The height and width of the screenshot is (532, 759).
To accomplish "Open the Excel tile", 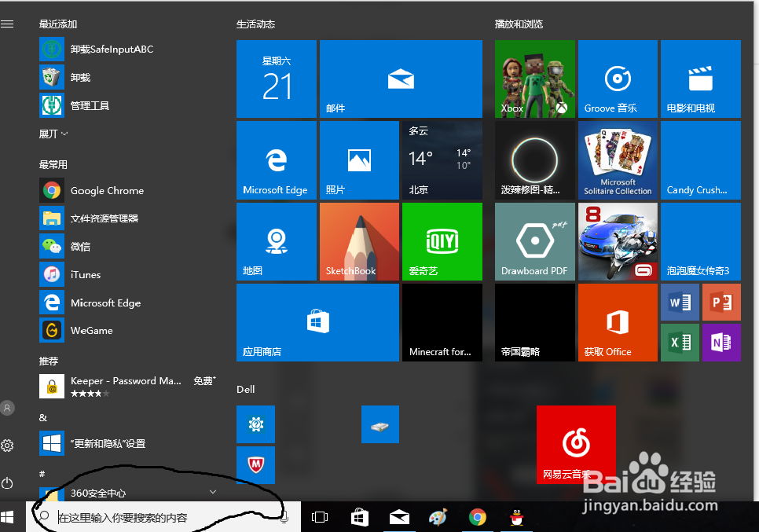I will pos(680,343).
